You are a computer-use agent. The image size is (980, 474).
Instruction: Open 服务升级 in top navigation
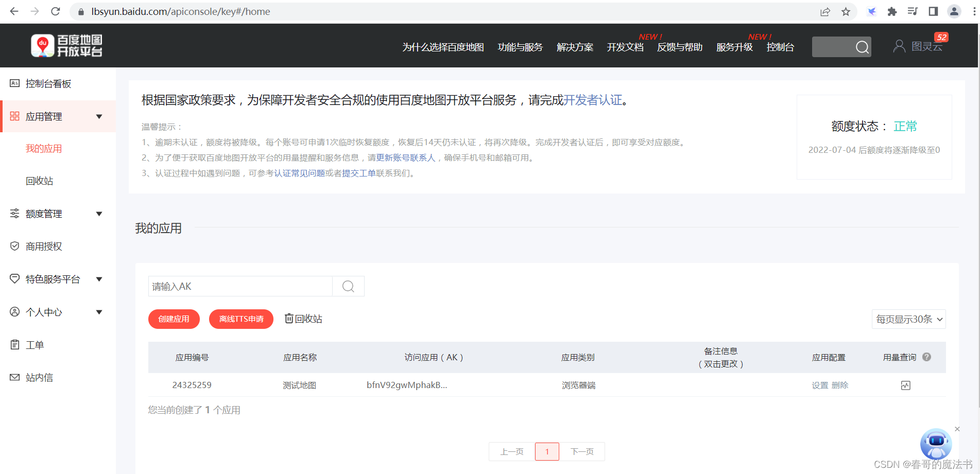click(734, 47)
